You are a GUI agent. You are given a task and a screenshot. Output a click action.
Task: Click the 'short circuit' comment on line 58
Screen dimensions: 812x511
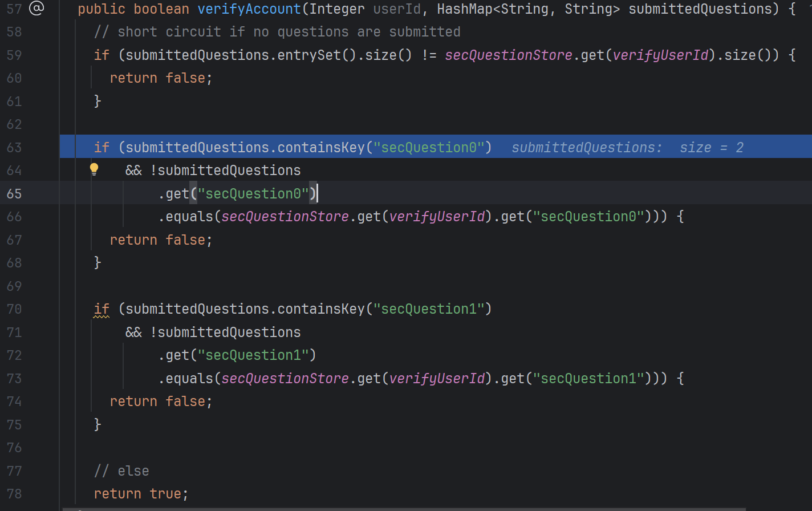[277, 32]
